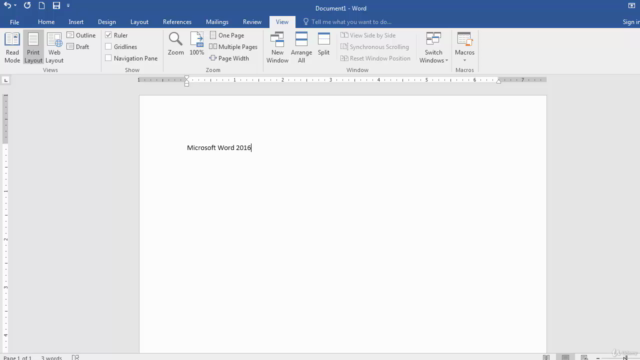Open Customize Quick Access Toolbar dropdown

click(68, 6)
